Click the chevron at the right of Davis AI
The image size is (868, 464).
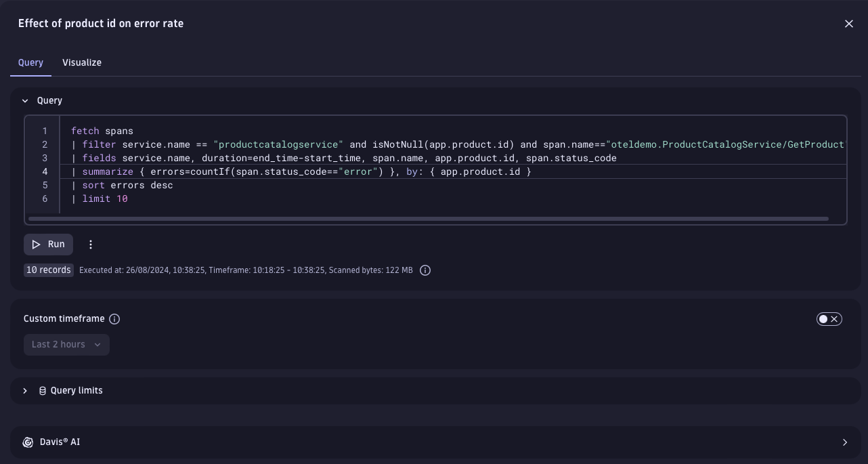click(x=845, y=442)
